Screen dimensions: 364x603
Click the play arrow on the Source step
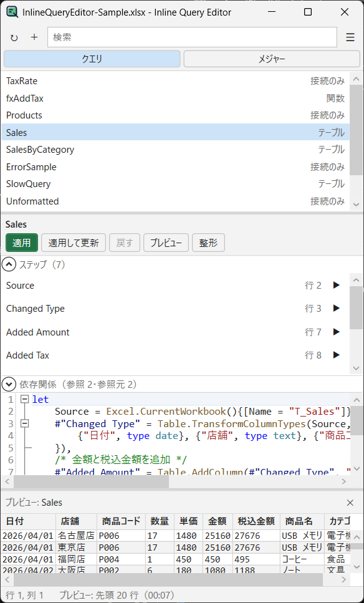point(337,286)
